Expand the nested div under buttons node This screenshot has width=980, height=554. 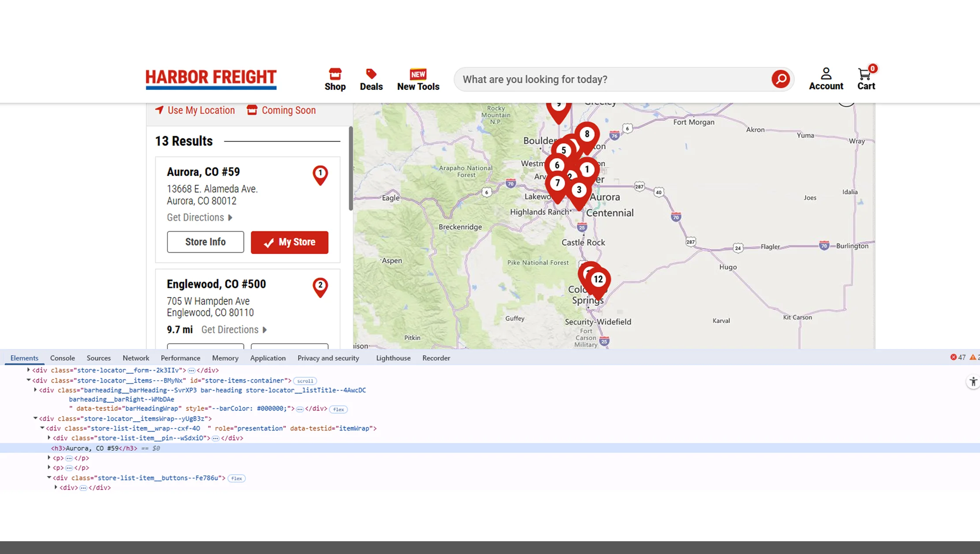tap(56, 487)
